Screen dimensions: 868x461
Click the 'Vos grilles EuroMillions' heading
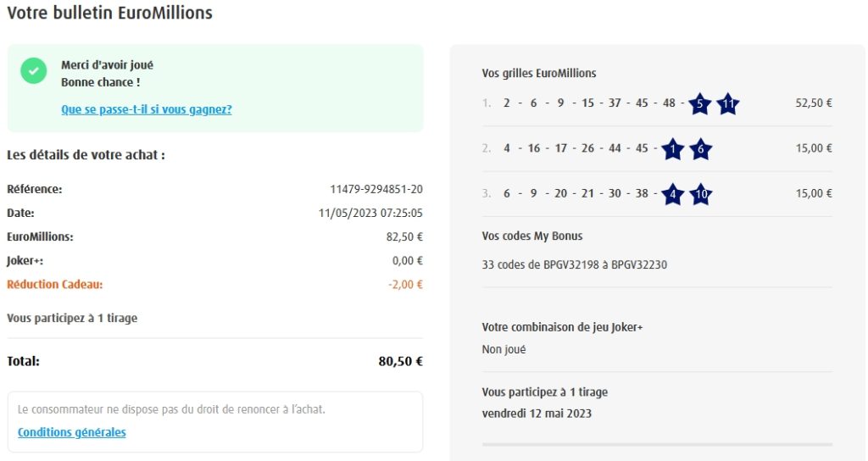tap(539, 74)
